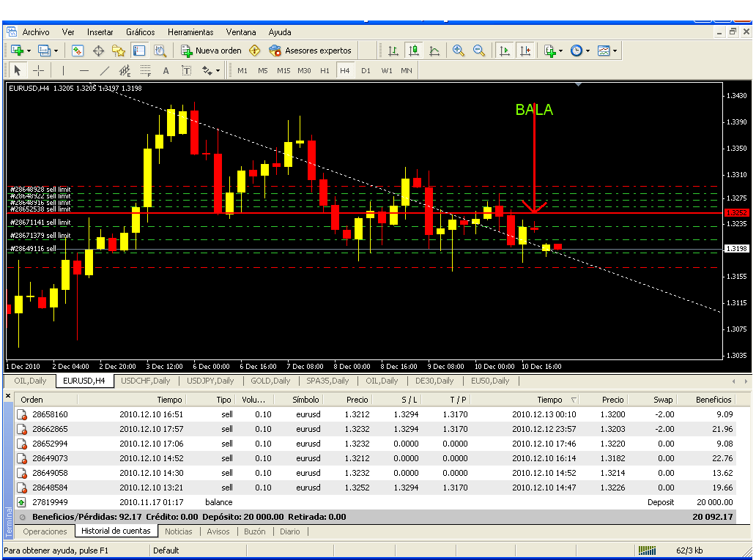Select the horizontal line tool

84,71
